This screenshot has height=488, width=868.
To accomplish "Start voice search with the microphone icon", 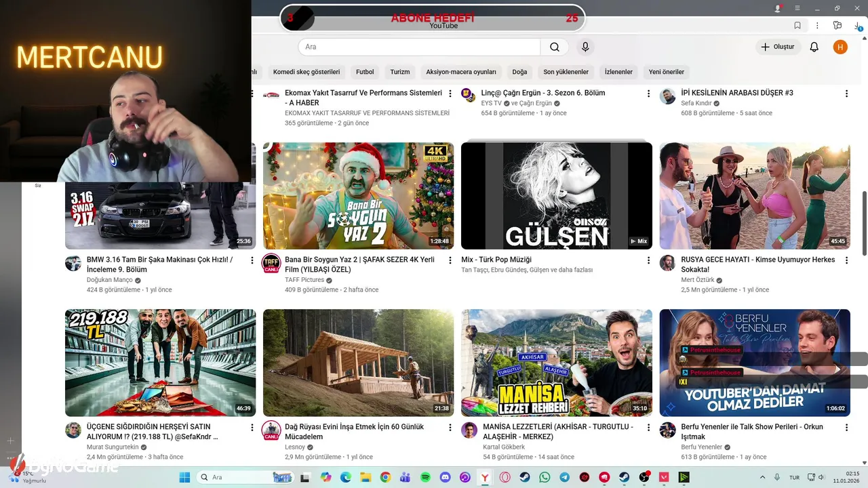I will [585, 47].
